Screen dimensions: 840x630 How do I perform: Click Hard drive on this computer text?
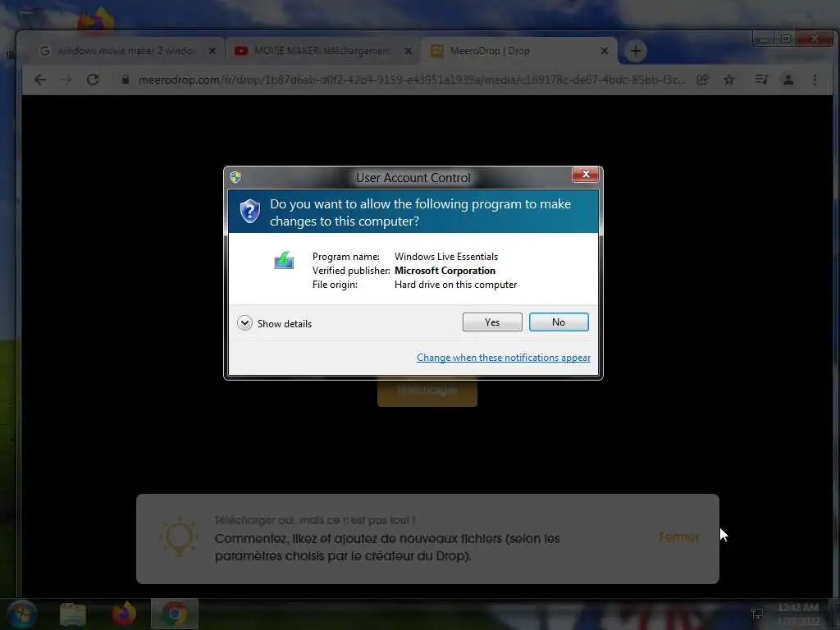click(x=455, y=285)
